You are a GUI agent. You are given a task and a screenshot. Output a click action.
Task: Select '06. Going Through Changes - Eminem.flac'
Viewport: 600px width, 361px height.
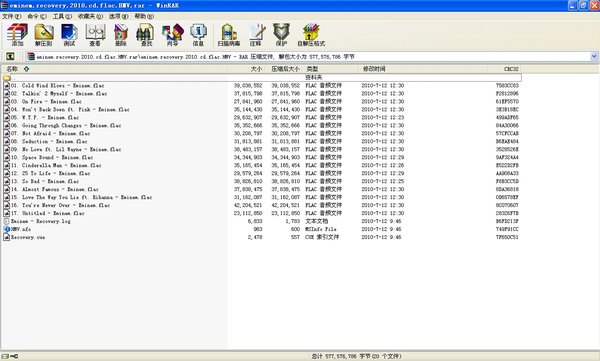66,126
